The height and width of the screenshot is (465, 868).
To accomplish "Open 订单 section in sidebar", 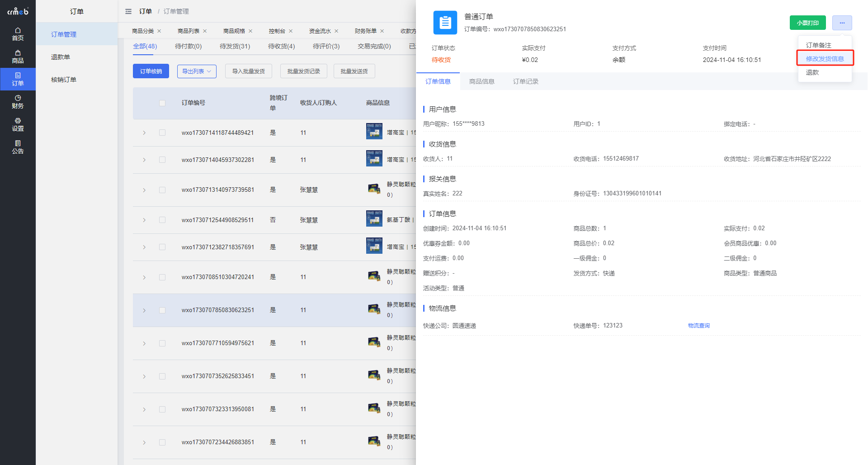I will coord(18,79).
